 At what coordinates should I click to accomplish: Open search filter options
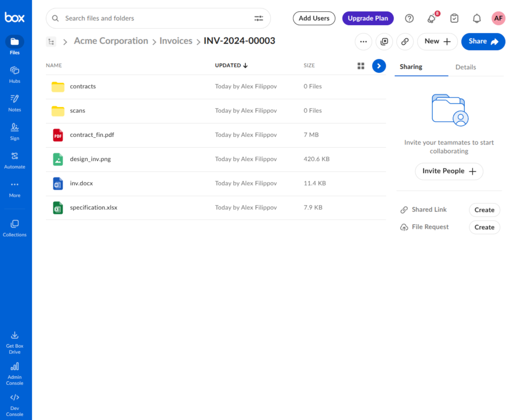click(258, 18)
